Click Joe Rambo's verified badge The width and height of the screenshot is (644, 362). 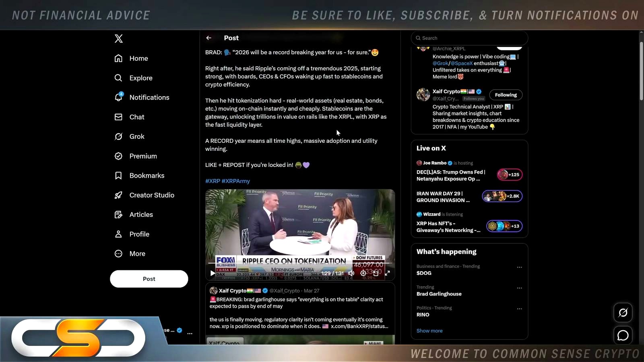[x=450, y=163]
